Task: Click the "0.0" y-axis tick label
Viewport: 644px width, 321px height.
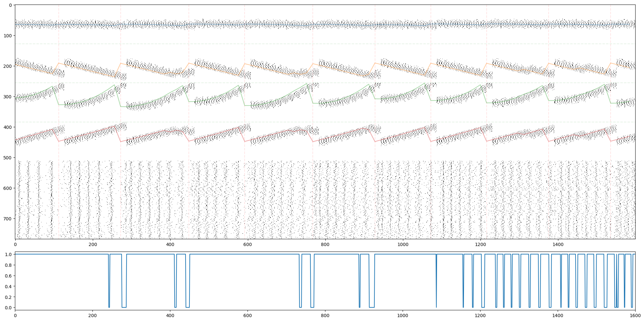Action: click(8, 308)
